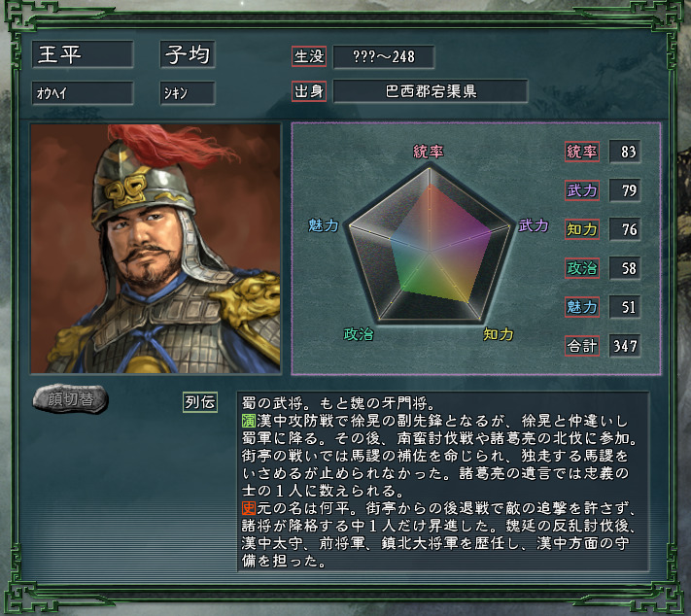The image size is (691, 616).
Task: Select the 武力 stat label in list
Action: click(x=582, y=190)
